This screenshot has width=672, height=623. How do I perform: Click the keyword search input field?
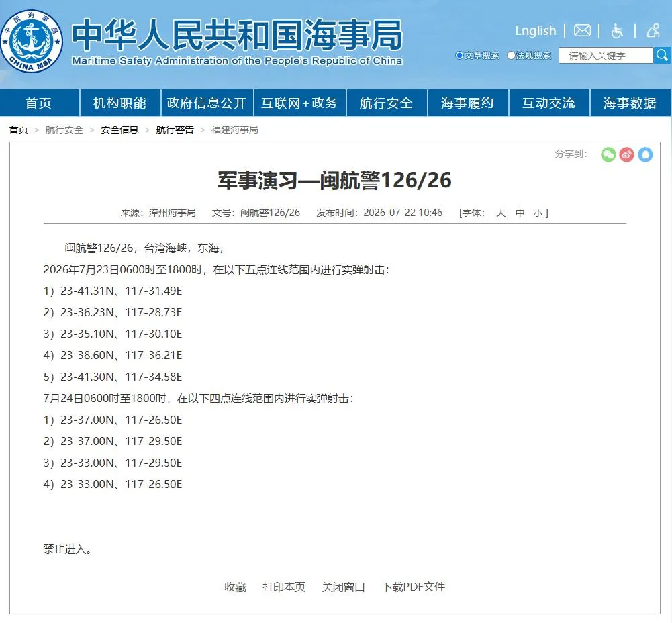[x=606, y=55]
